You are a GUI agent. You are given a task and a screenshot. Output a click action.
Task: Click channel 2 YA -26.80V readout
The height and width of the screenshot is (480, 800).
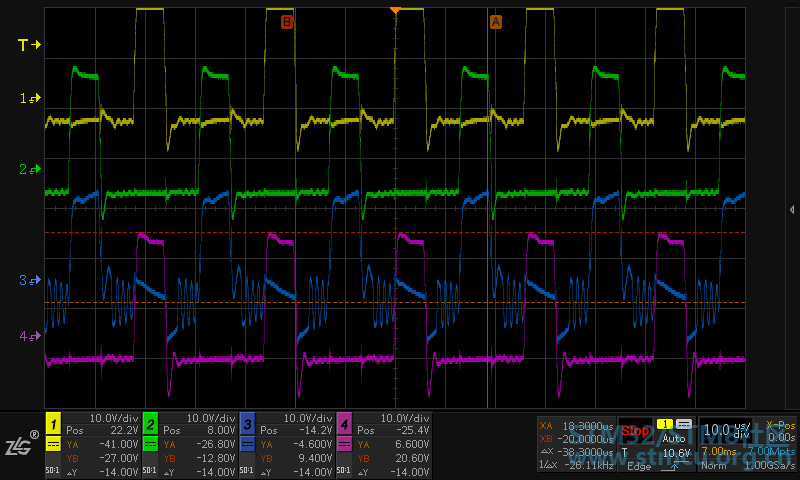tap(199, 445)
